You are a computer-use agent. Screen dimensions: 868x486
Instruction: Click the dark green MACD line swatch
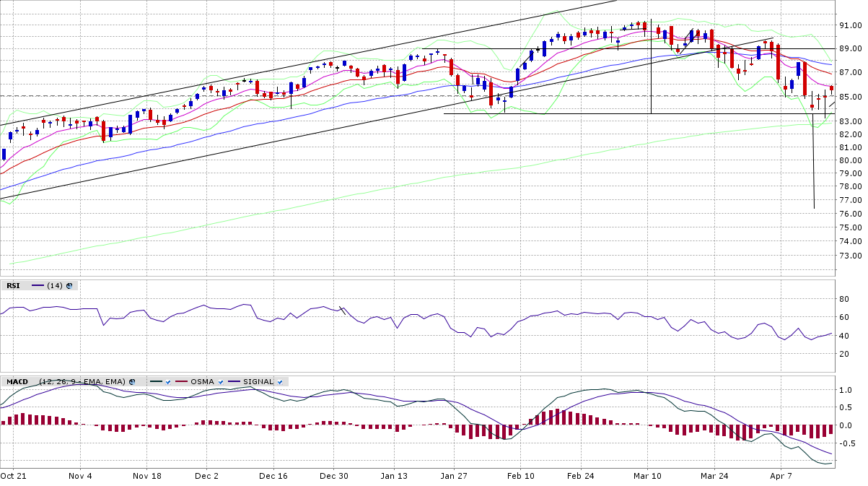pos(155,381)
